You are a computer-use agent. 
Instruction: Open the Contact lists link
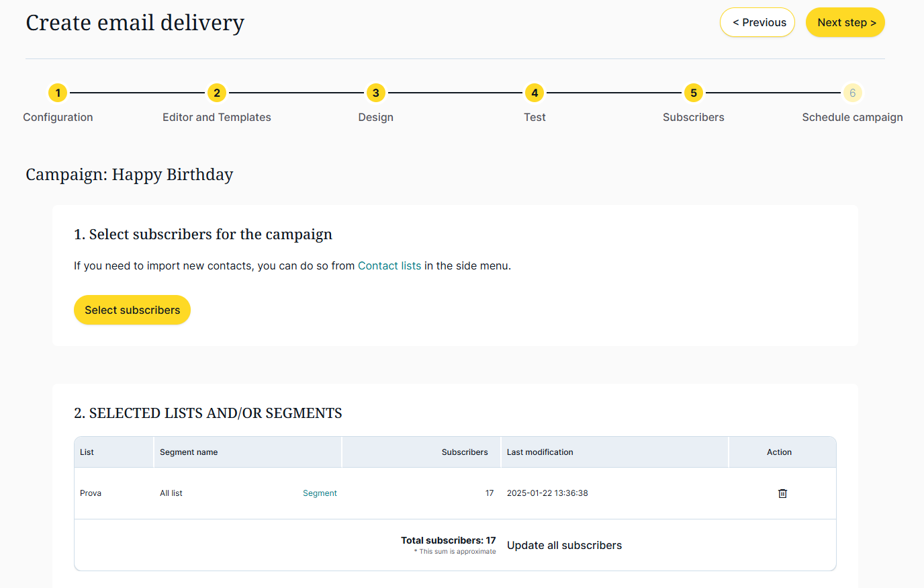coord(389,265)
